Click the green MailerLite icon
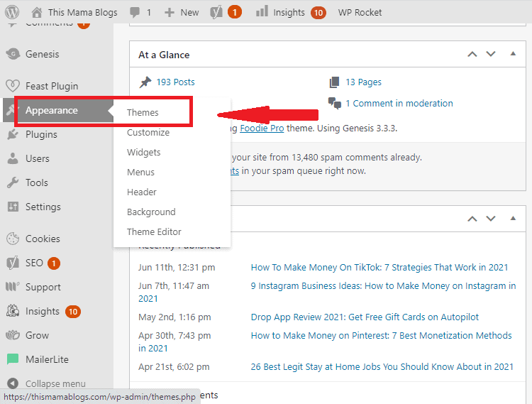The image size is (532, 404). 13,359
